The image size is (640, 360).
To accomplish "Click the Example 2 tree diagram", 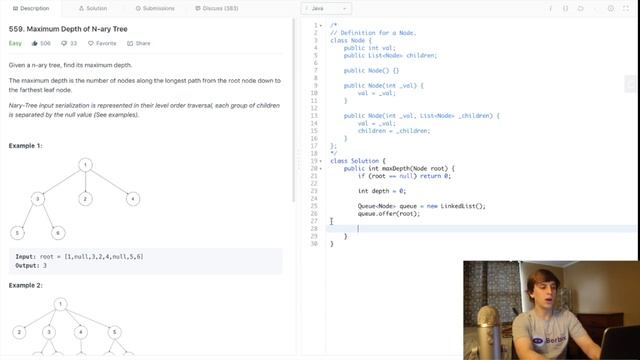I will click(x=72, y=326).
